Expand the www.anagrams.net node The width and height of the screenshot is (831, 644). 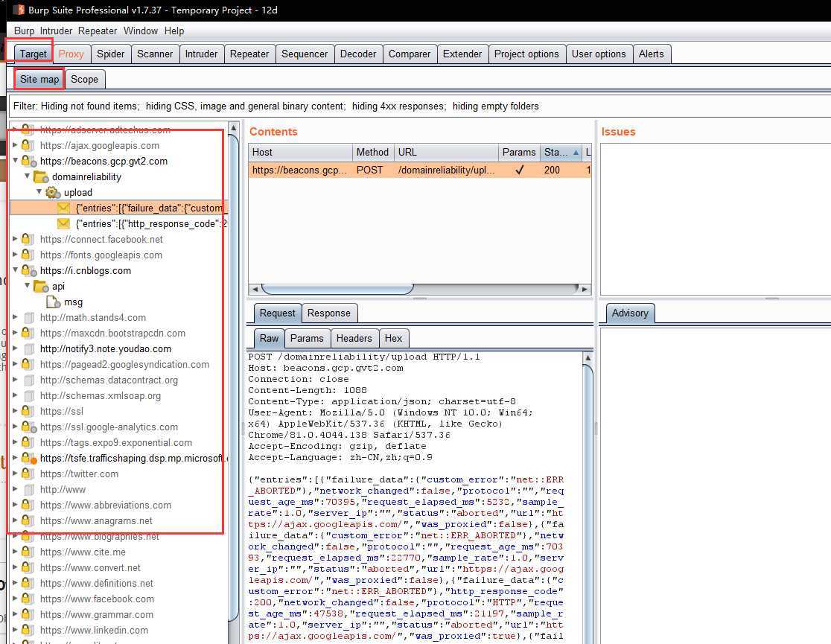point(15,520)
